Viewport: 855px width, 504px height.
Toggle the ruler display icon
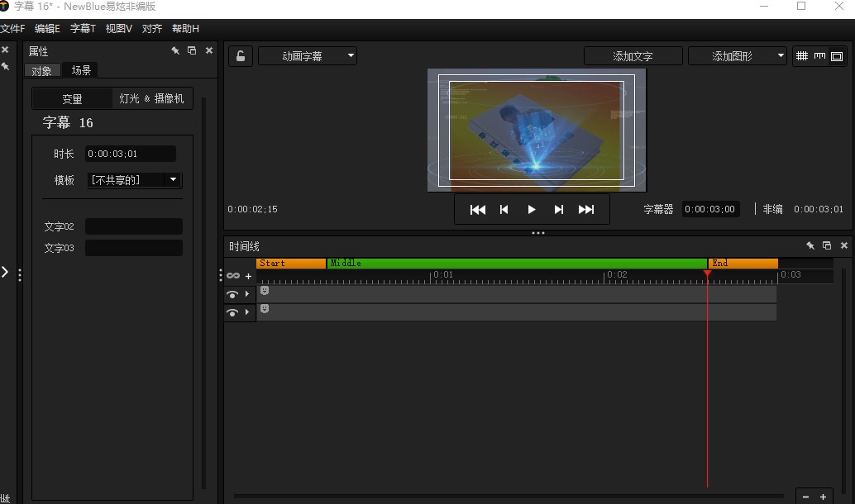click(819, 55)
